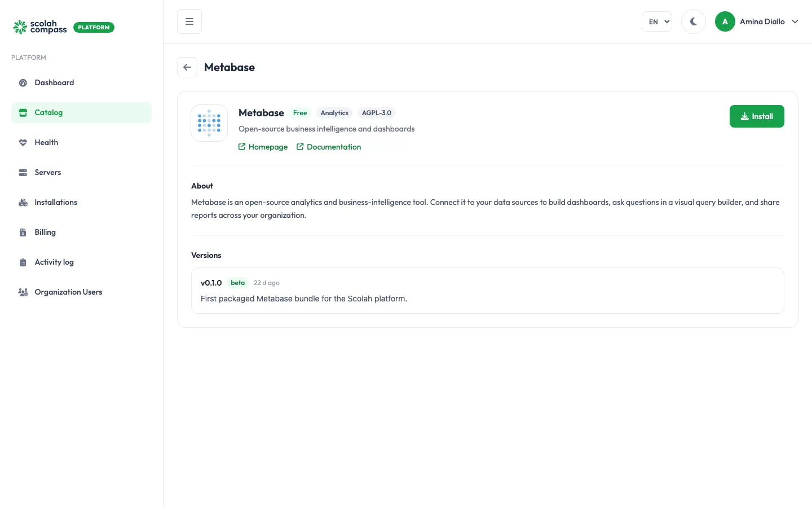Click the Installations cubes icon
Screen dimensions: 812x508
point(23,203)
